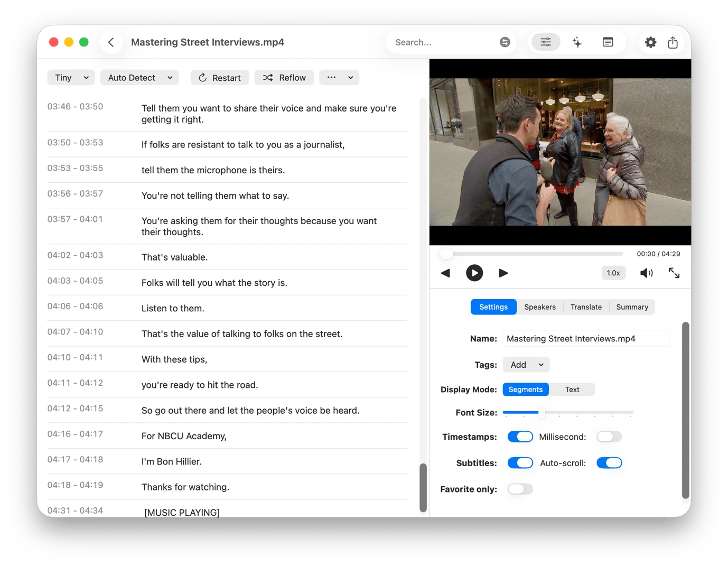Screen dimensions: 728x566
Task: Turn off the Subtitles toggle
Action: tap(520, 463)
